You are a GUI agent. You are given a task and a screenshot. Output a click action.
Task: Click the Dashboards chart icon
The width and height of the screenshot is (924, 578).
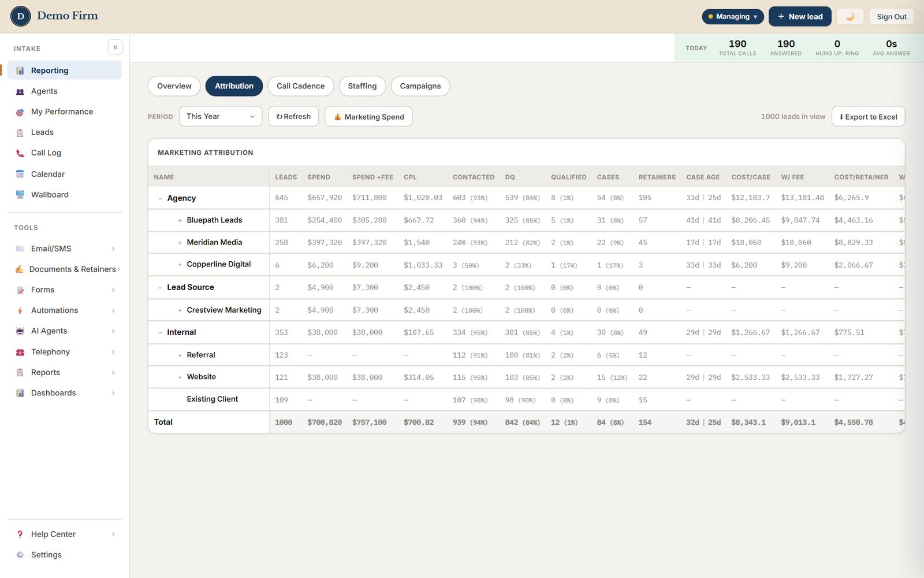click(x=20, y=393)
